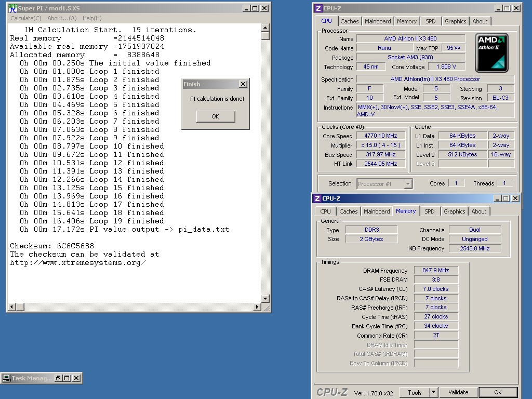Click the Multiplier value x 15.0 ( 4 - 15 )
The image size is (532, 399).
(381, 145)
